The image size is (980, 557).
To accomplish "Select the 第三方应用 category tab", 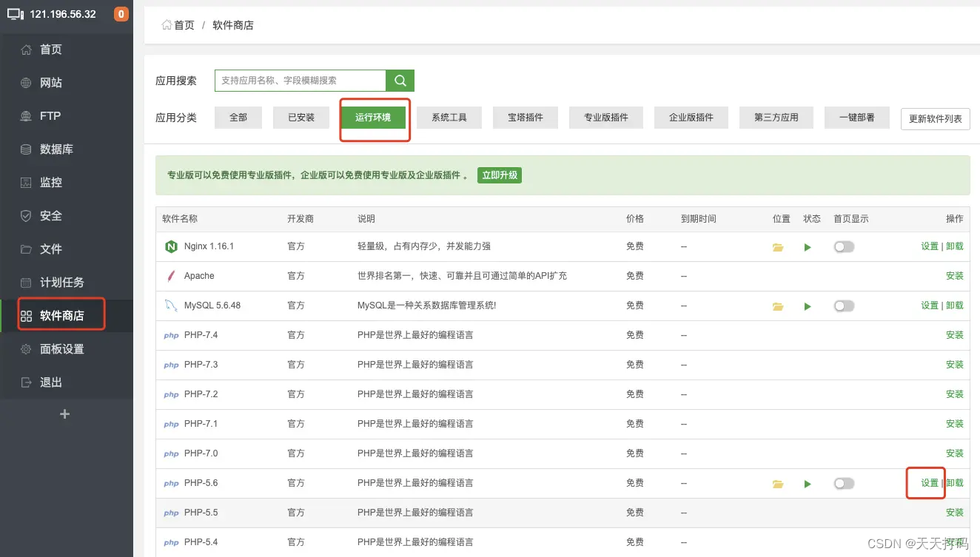I will click(x=776, y=118).
